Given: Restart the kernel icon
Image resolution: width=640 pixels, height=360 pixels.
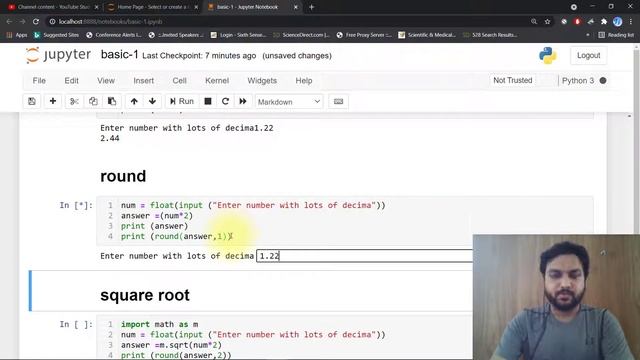Looking at the screenshot, I should [x=225, y=101].
